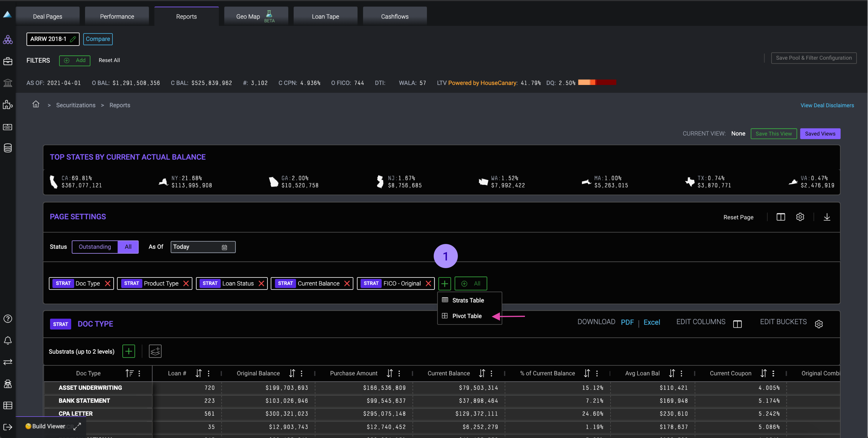This screenshot has height=438, width=868.
Task: Click the home breadcrumb icon
Action: (x=36, y=104)
